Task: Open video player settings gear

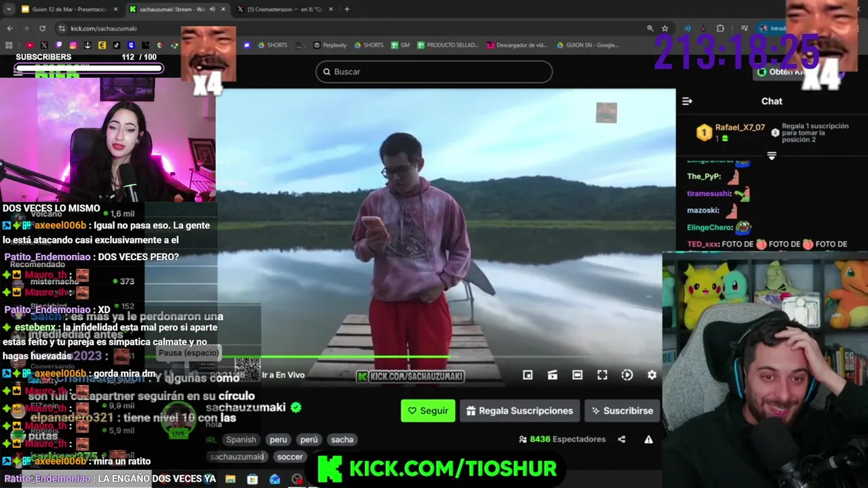Action: [652, 375]
